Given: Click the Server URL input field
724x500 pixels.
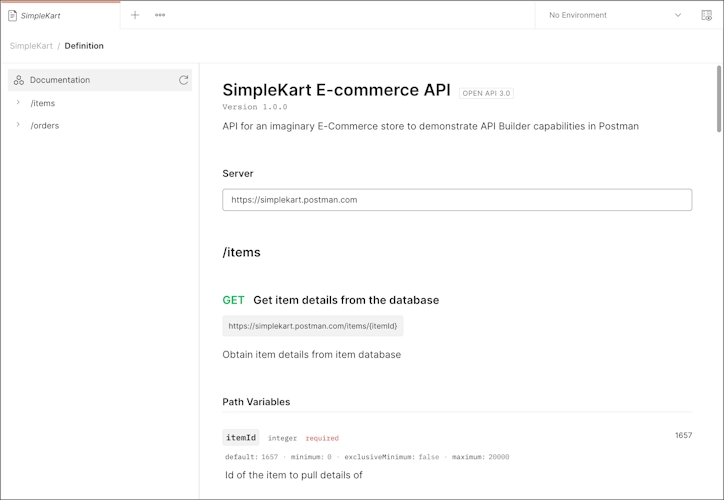Looking at the screenshot, I should coord(457,200).
